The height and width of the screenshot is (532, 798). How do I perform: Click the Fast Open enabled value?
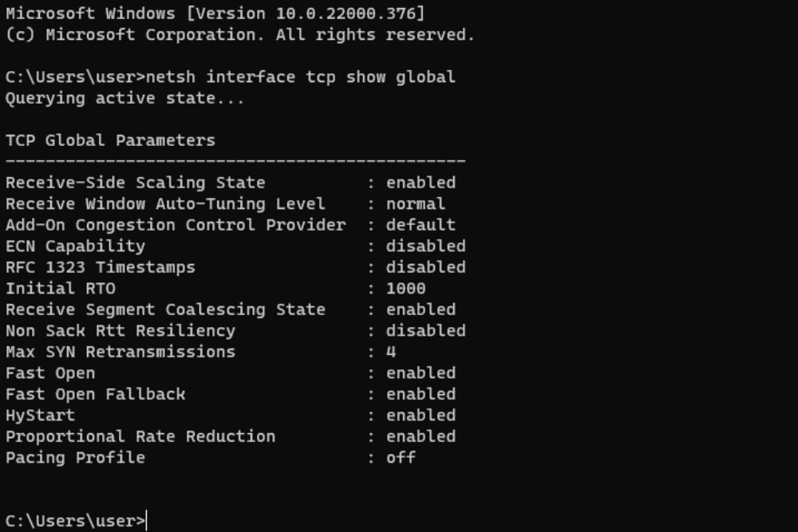tap(421, 373)
